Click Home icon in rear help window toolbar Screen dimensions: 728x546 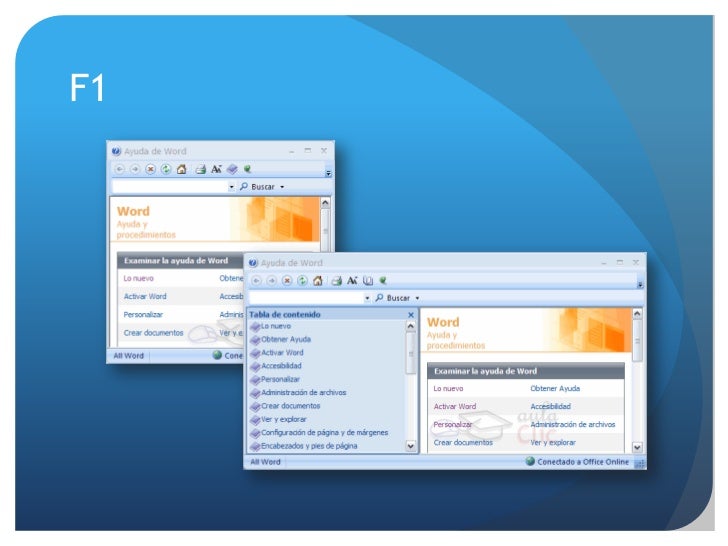click(182, 169)
